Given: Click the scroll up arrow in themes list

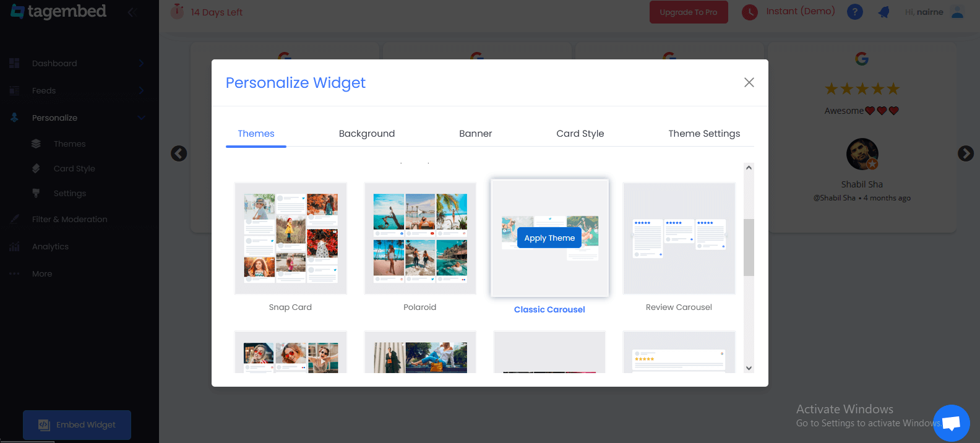Looking at the screenshot, I should point(749,168).
